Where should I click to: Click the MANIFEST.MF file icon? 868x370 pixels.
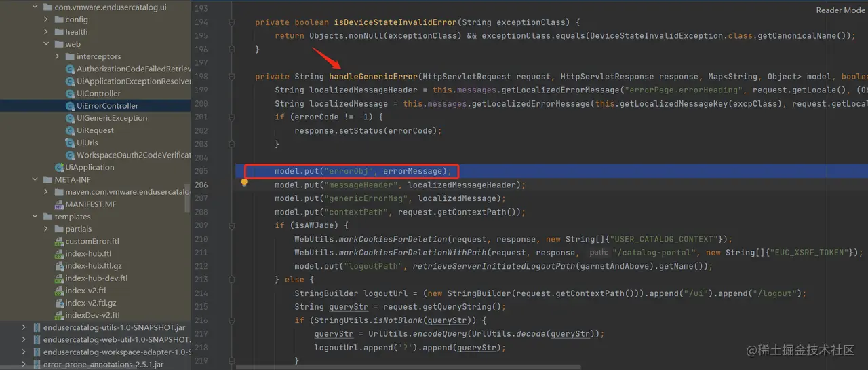click(x=59, y=204)
